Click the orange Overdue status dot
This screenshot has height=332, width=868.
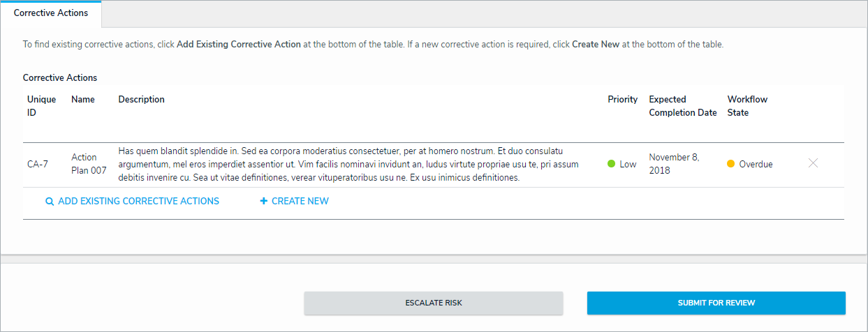click(x=731, y=164)
